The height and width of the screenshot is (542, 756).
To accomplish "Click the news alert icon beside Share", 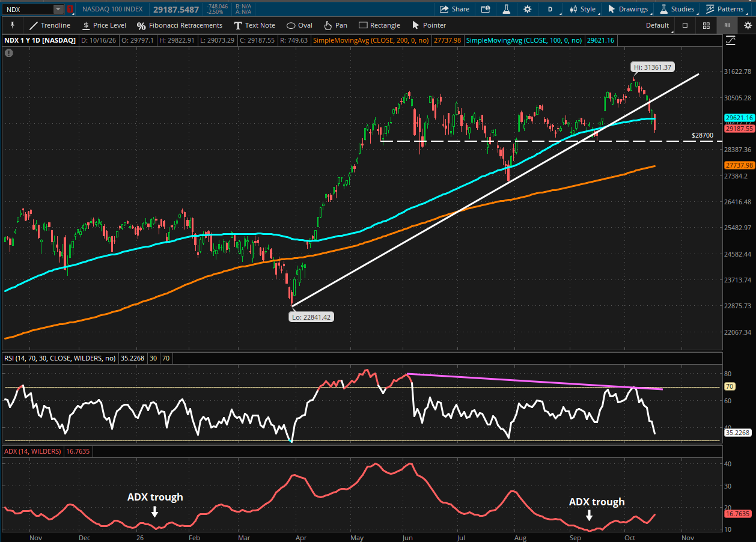I will (x=486, y=9).
